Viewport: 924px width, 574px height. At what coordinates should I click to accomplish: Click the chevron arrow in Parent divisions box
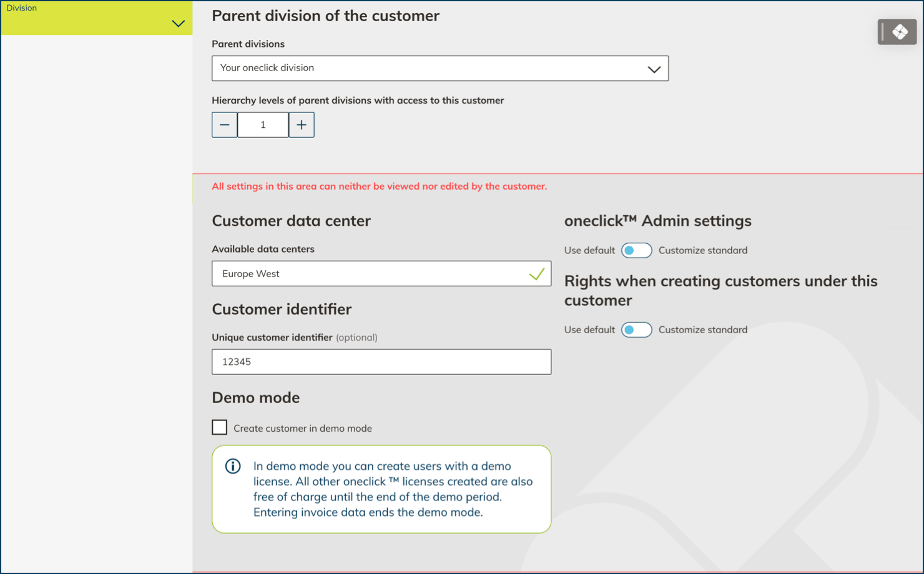point(654,69)
